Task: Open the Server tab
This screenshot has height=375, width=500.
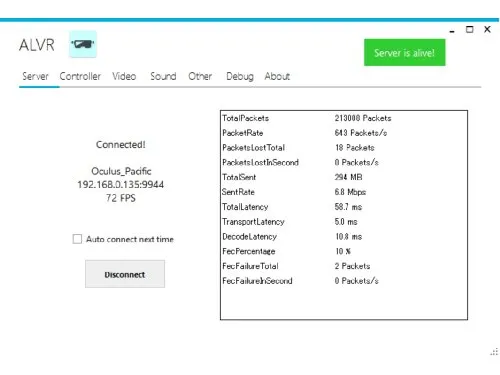Action: (x=35, y=76)
